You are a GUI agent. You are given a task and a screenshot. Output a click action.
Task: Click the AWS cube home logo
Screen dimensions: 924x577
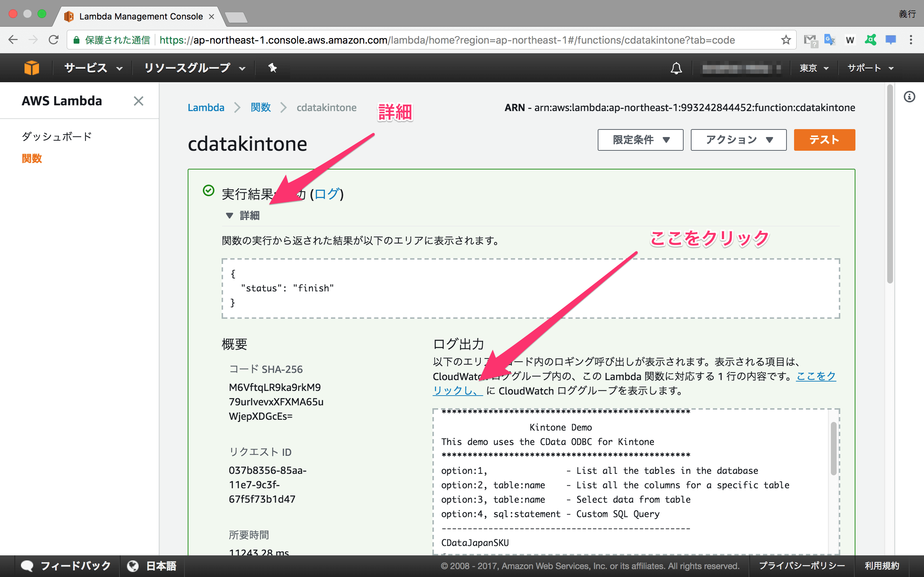pos(31,67)
